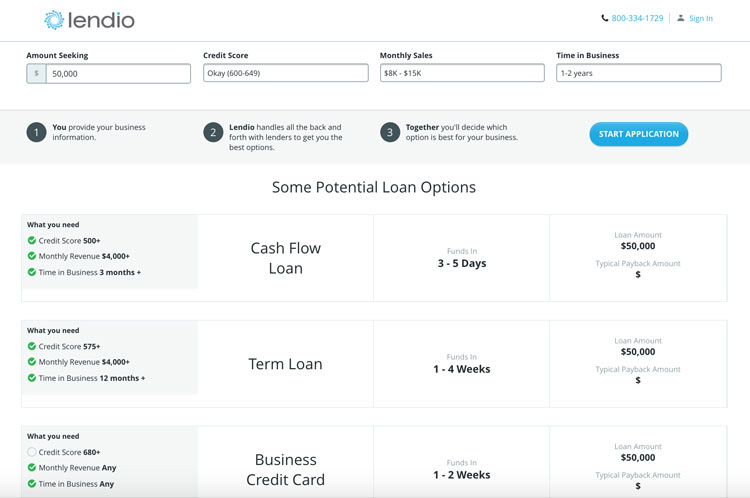
Task: Select the Cash Flow Loan option
Action: (286, 258)
